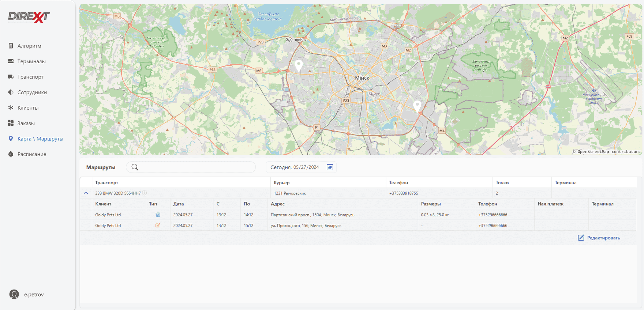
Task: Click the map marker southeast of Минск
Action: coord(417,106)
